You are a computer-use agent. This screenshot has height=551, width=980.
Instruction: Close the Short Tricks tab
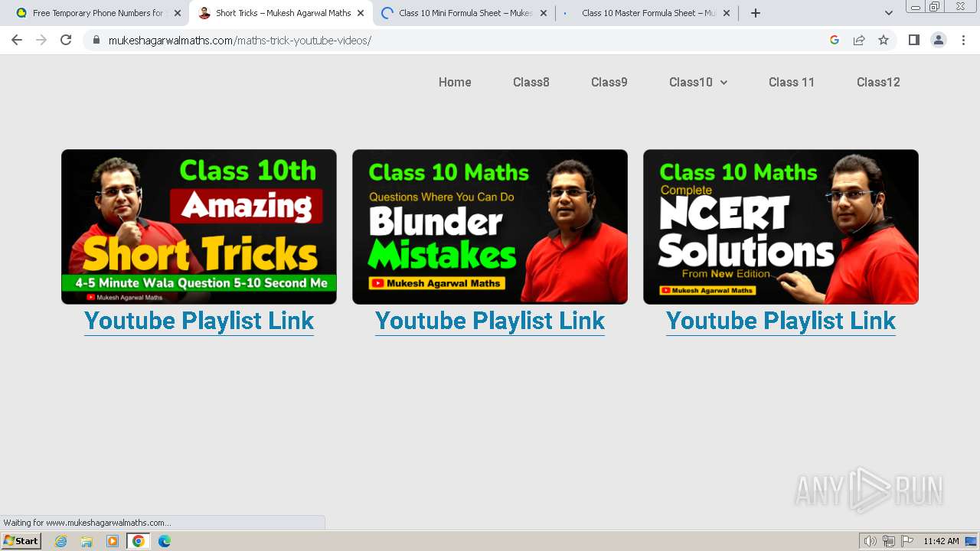(361, 13)
